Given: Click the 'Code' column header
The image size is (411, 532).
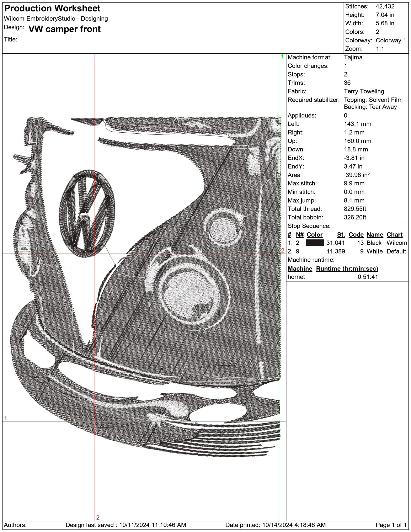Looking at the screenshot, I should pyautogui.click(x=356, y=235).
